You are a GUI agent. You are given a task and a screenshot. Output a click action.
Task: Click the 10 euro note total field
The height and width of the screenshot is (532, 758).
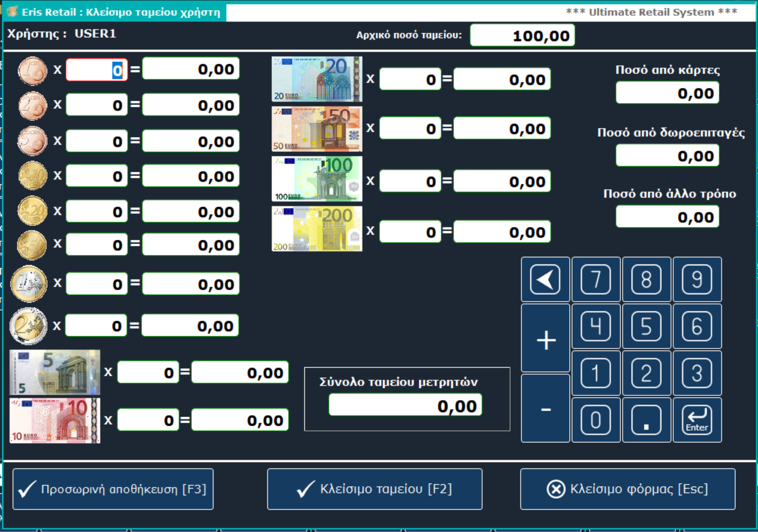click(240, 420)
